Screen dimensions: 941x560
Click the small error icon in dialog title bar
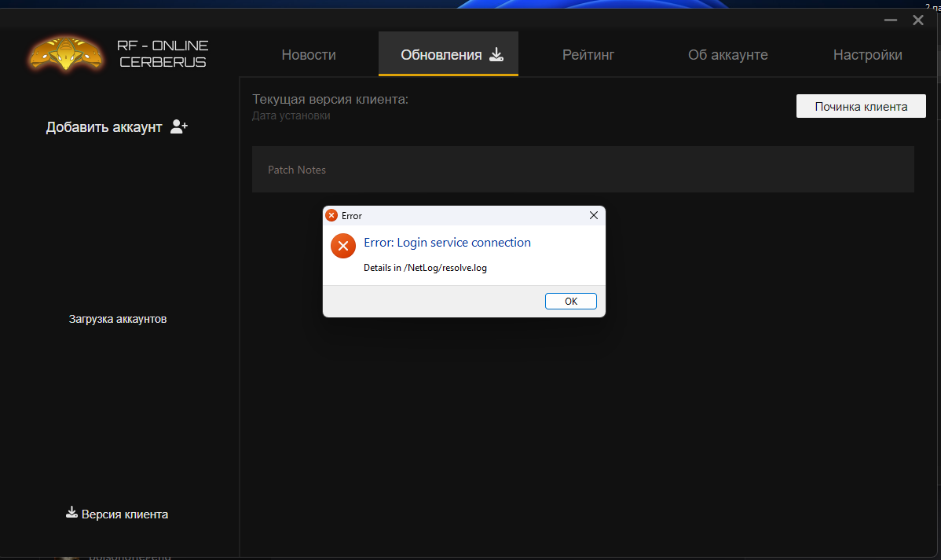(x=331, y=215)
